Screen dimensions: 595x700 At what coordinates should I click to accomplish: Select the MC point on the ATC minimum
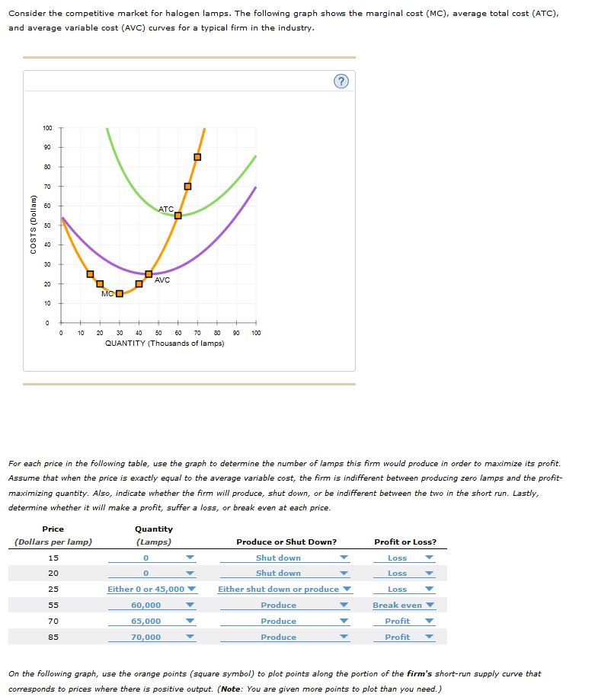pos(178,216)
